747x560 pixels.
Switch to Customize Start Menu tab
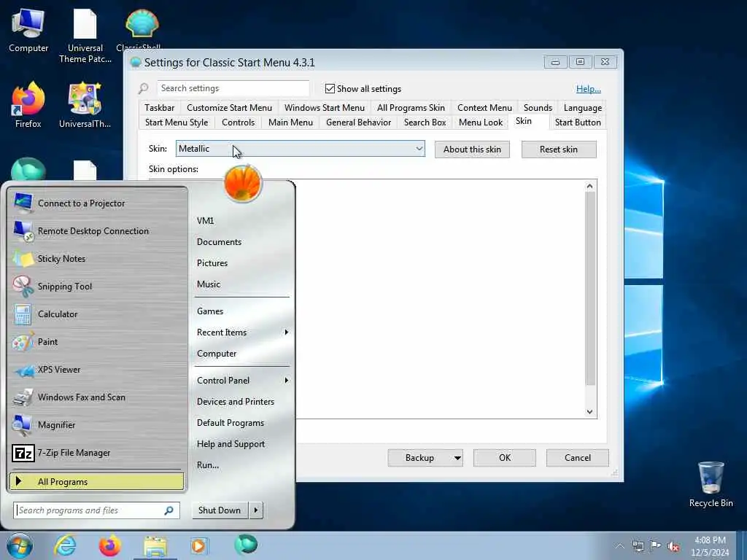tap(229, 108)
